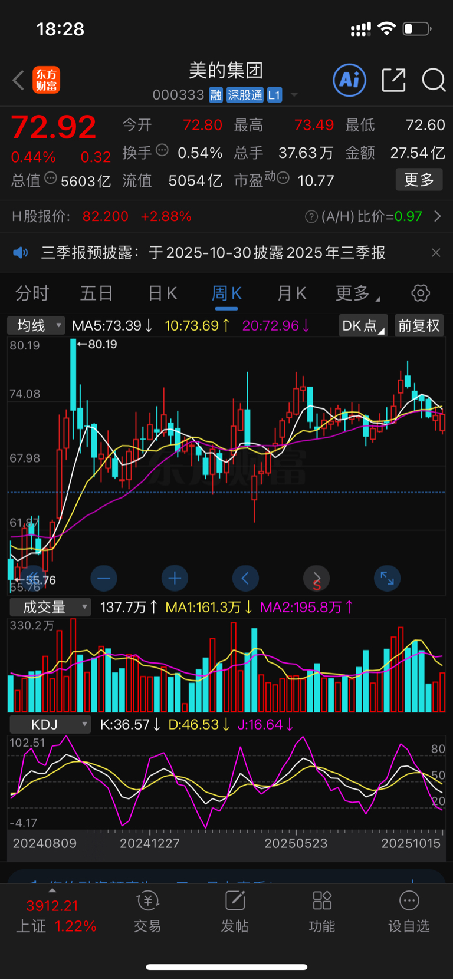
Task: Open 成交量 indicator dropdown
Action: coord(50,608)
